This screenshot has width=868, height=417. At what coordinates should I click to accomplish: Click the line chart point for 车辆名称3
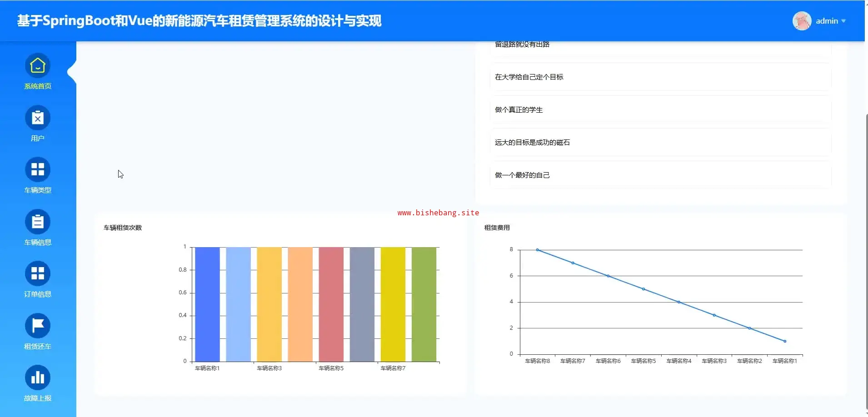tap(714, 315)
